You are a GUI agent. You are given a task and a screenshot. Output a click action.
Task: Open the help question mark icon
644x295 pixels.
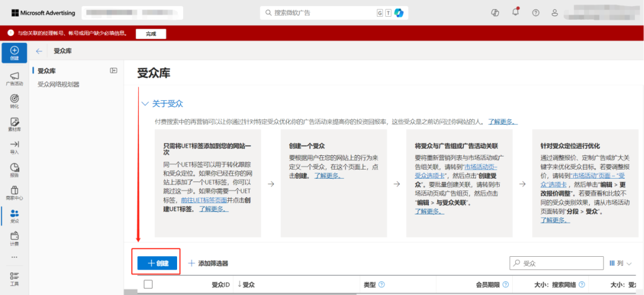coord(535,13)
